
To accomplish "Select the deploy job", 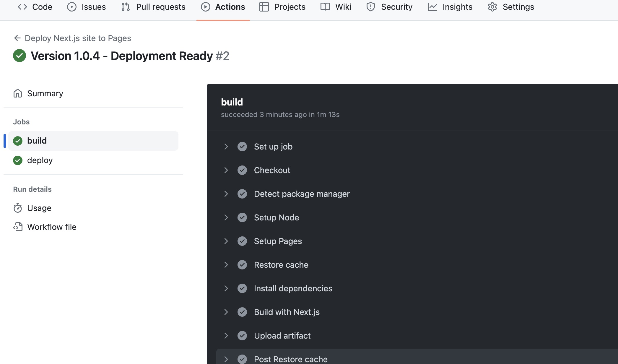I will point(40,160).
